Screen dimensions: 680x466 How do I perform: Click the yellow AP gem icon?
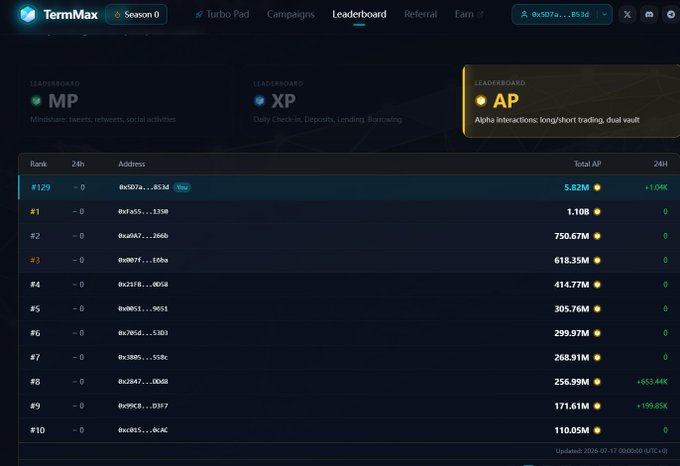coord(481,101)
